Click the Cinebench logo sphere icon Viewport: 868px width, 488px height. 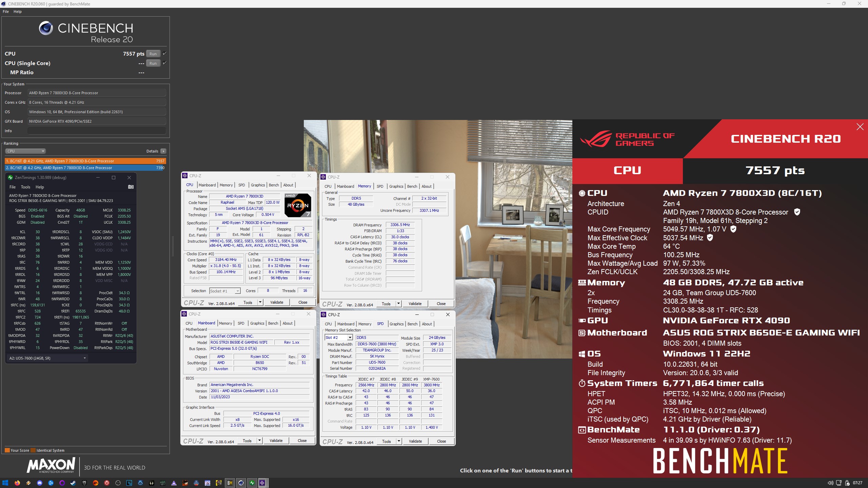click(x=46, y=28)
